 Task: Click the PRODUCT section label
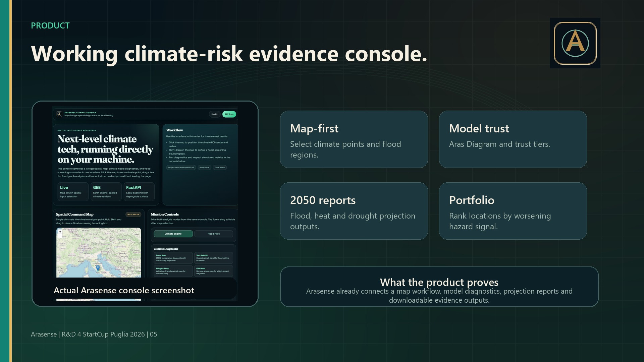coord(50,26)
